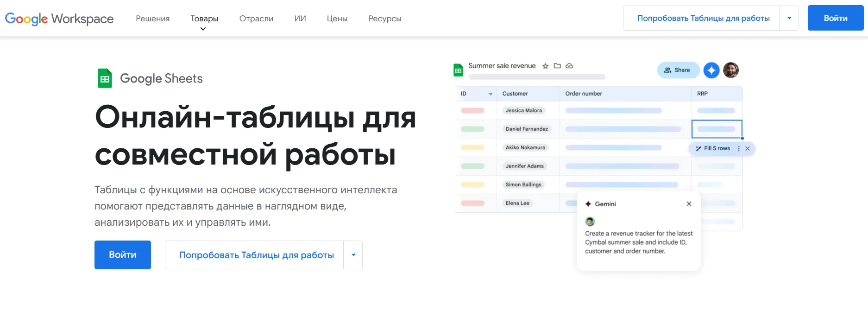The image size is (868, 311).
Task: Click the user profile avatar photo
Action: click(730, 70)
